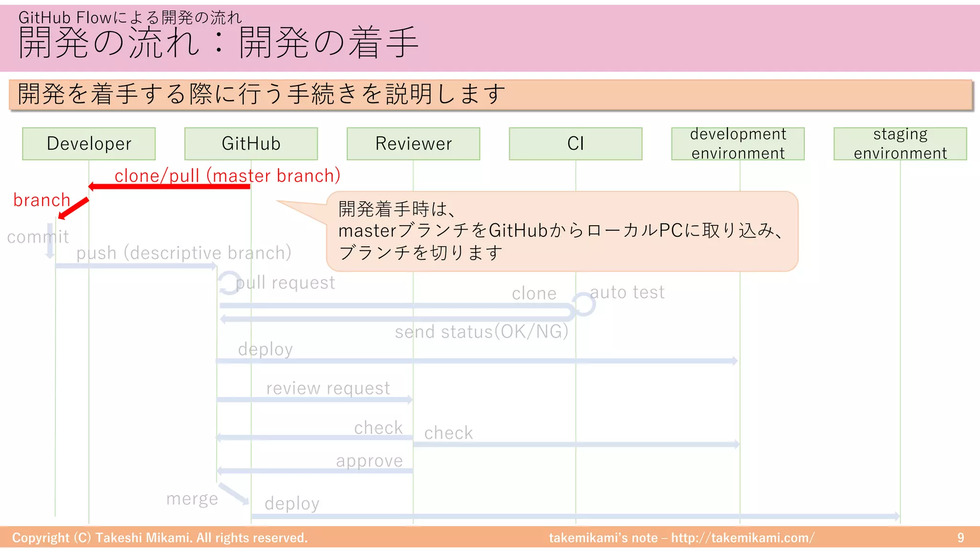Image resolution: width=980 pixels, height=551 pixels.
Task: Click the small heading 'GitHub Flowによる開発の流れ'
Action: [130, 18]
